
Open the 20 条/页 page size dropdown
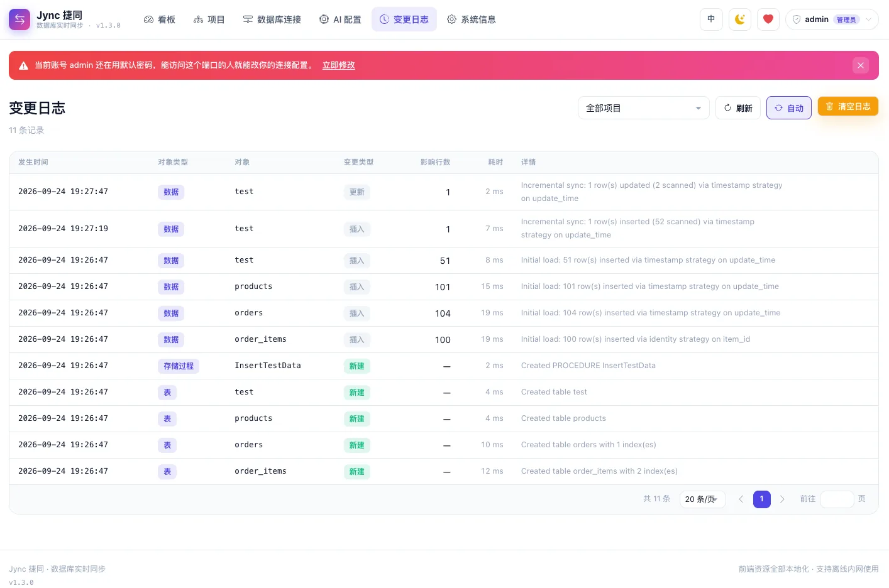[x=703, y=499]
